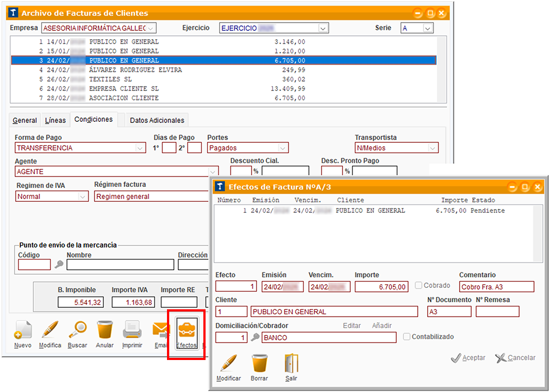Viewport: 550px width, 392px height.
Task: Switch to the General tab
Action: click(x=25, y=120)
